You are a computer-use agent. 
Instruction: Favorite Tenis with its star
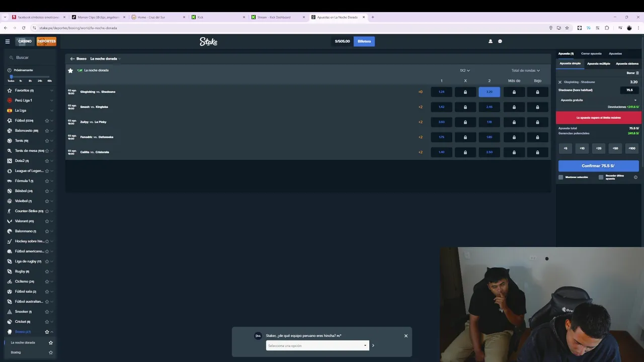point(47,141)
